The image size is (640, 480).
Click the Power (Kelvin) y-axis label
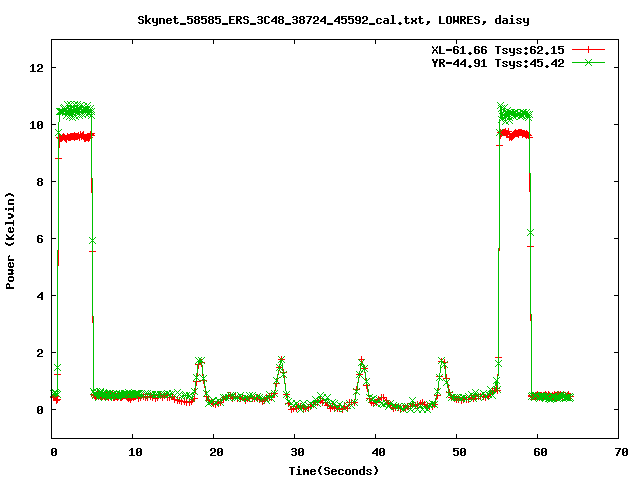(10, 241)
